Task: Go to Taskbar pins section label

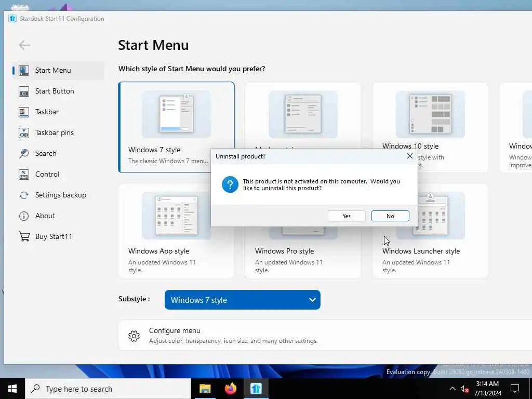Action: [x=54, y=132]
